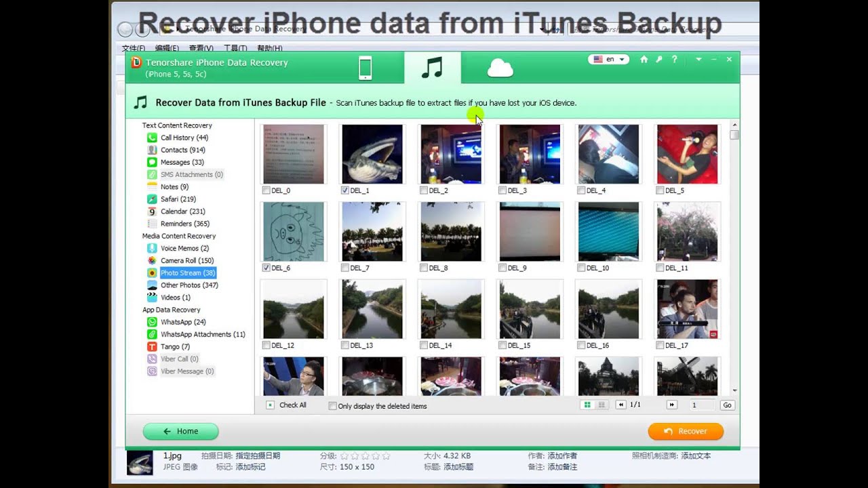Open the DEL_6 cartoon drawing thumbnail
This screenshot has width=868, height=488.
point(294,231)
